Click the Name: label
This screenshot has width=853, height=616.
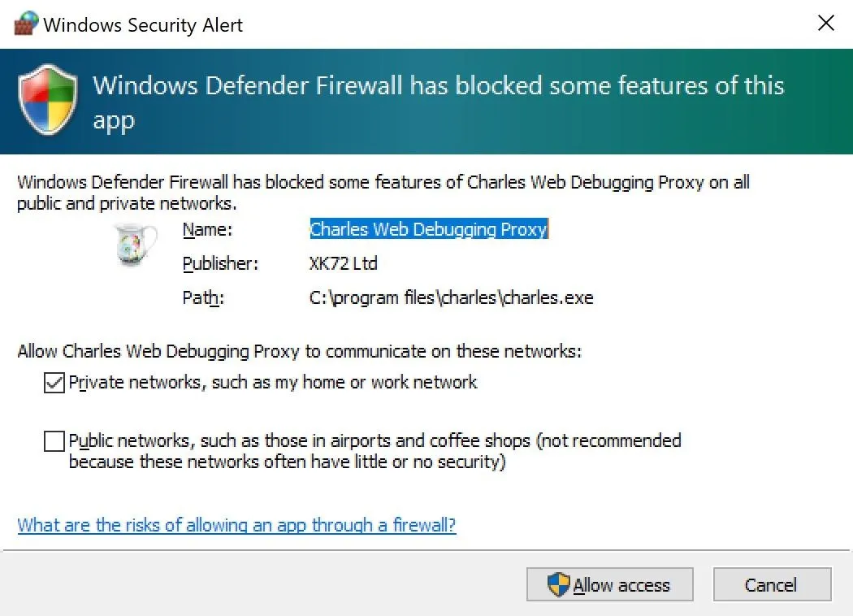click(x=207, y=230)
